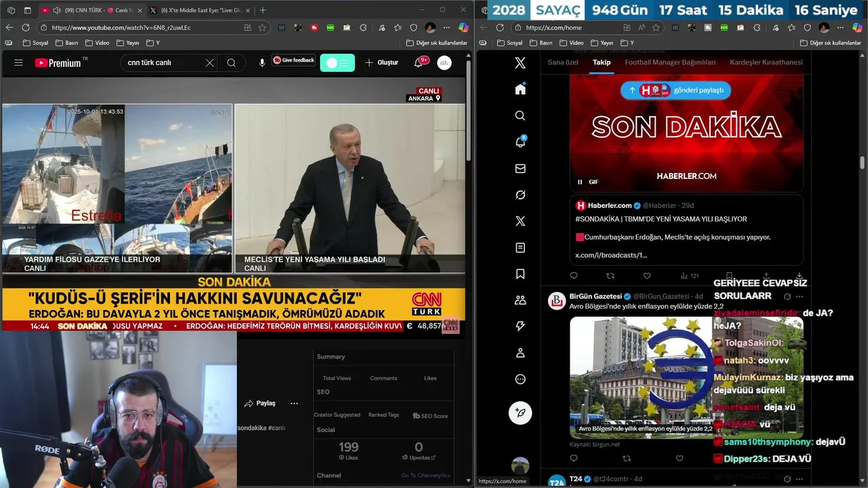Screen dimensions: 868x488
Task: Open X Bookmarks icon in sidebar
Action: [x=520, y=274]
